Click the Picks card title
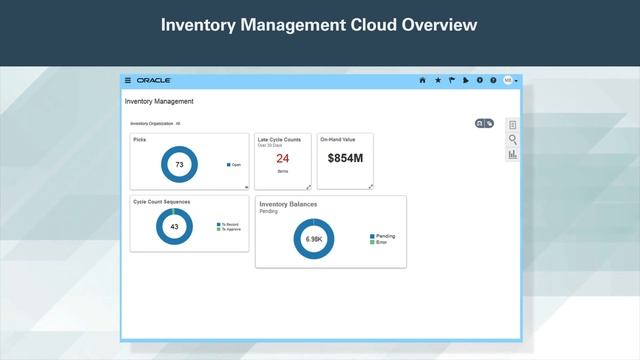Viewport: 640px width, 360px height. click(140, 140)
